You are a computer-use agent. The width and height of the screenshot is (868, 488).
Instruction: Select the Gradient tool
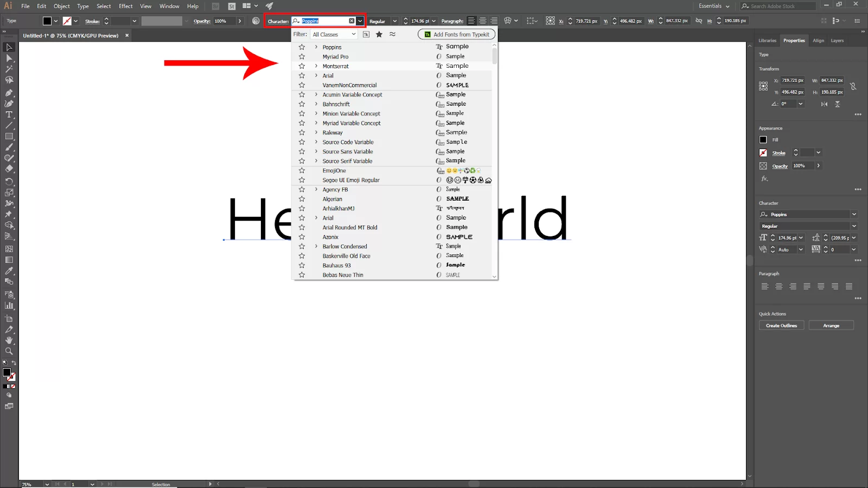click(x=9, y=260)
